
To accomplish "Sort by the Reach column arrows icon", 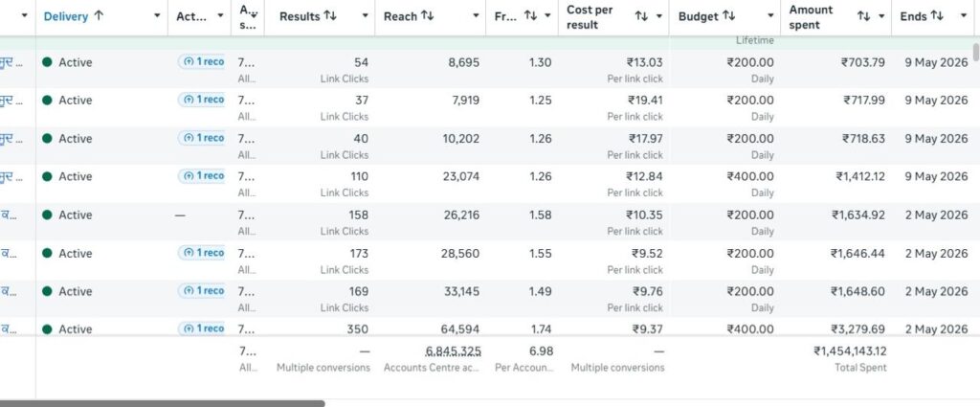I will 428,16.
